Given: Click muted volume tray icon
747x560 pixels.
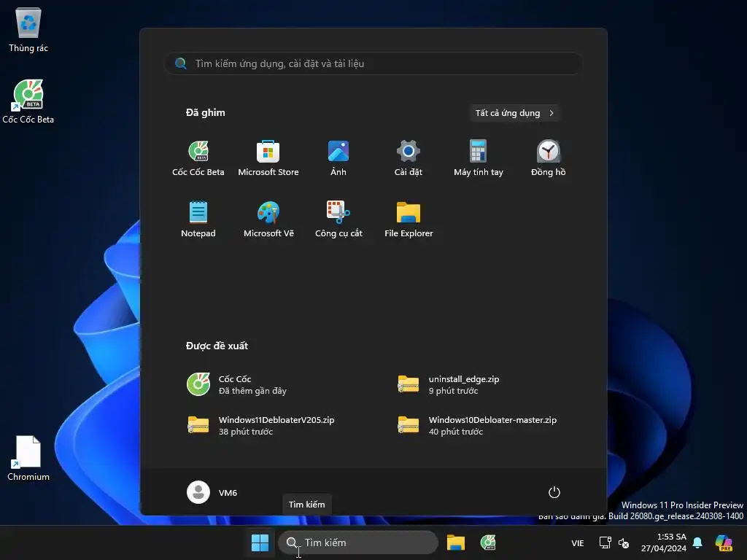Looking at the screenshot, I should pyautogui.click(x=624, y=542).
